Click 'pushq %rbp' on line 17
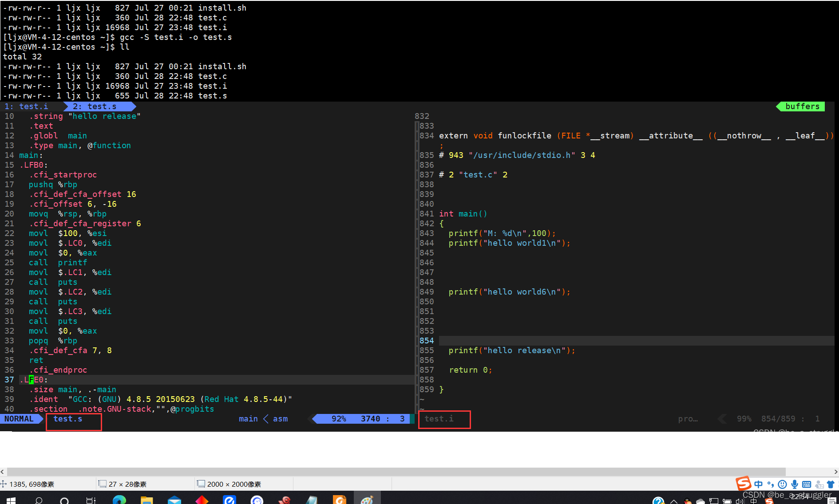The height and width of the screenshot is (504, 839). (x=53, y=185)
